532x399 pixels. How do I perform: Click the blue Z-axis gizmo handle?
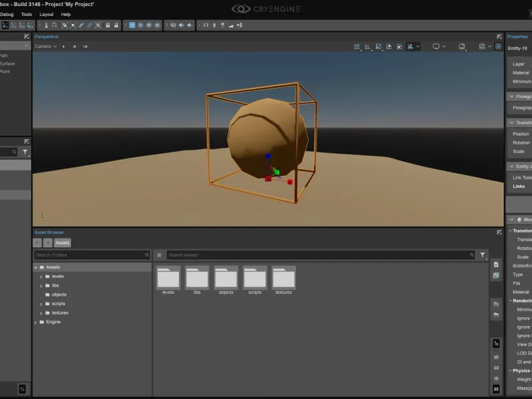tap(268, 156)
